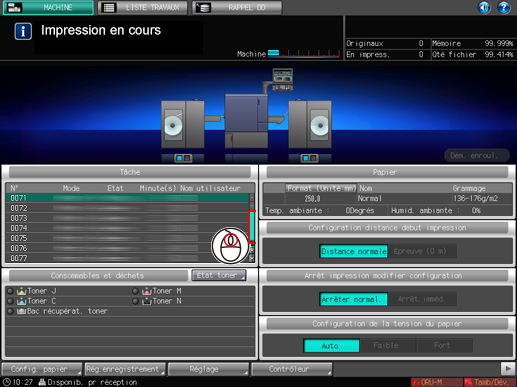Image resolution: width=517 pixels, height=387 pixels.
Task: Set paper tension to Fort
Action: point(444,346)
